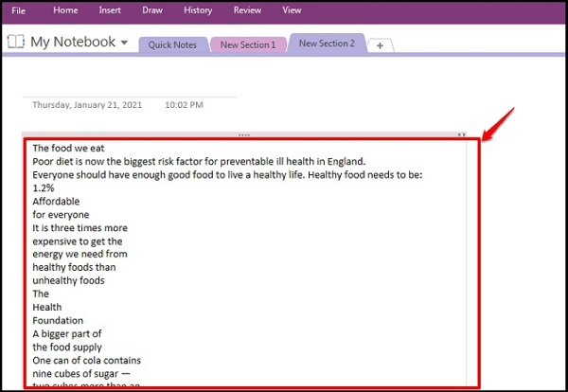Open the Quick Notes section tab
The width and height of the screenshot is (568, 392).
point(171,45)
